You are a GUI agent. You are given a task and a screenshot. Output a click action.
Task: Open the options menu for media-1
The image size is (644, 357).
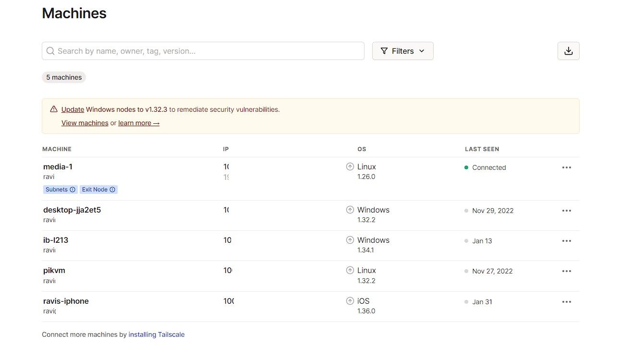pos(566,167)
